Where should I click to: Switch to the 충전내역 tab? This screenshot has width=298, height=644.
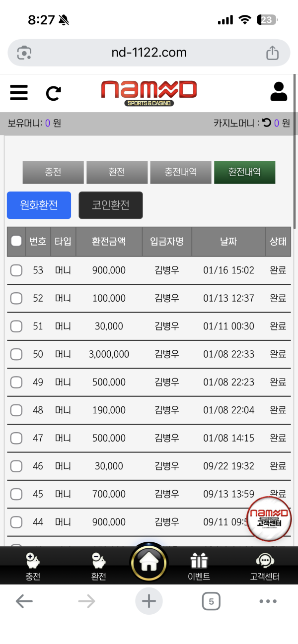(x=181, y=172)
